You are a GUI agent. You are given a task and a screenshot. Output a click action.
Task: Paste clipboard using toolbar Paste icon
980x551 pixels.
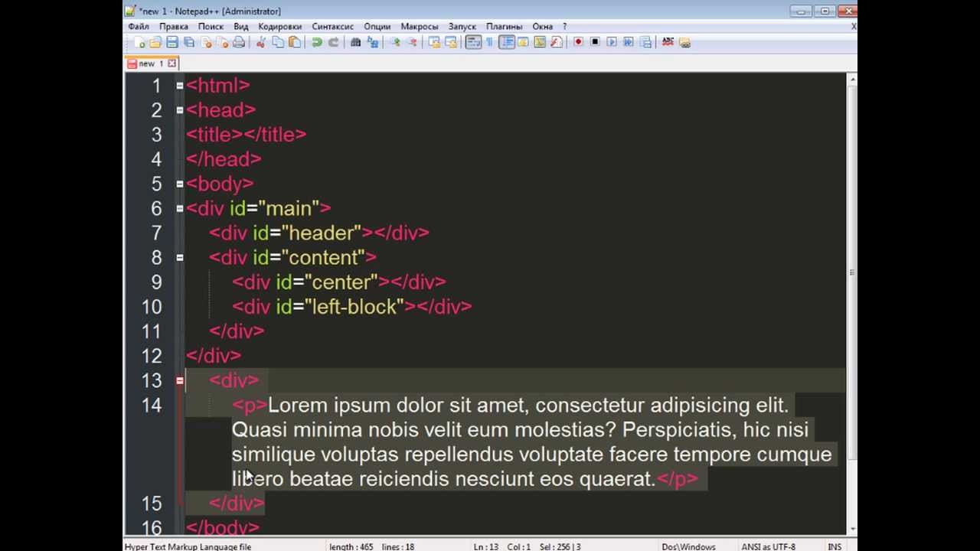point(295,42)
